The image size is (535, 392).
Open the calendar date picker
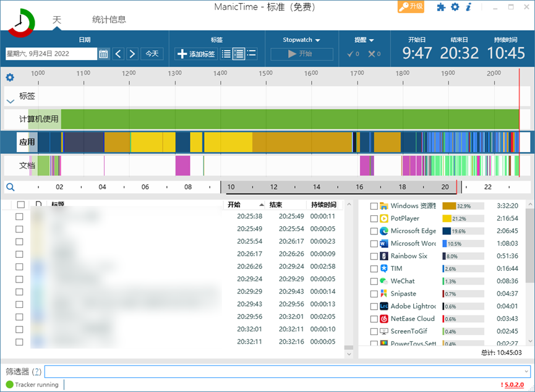click(x=103, y=54)
